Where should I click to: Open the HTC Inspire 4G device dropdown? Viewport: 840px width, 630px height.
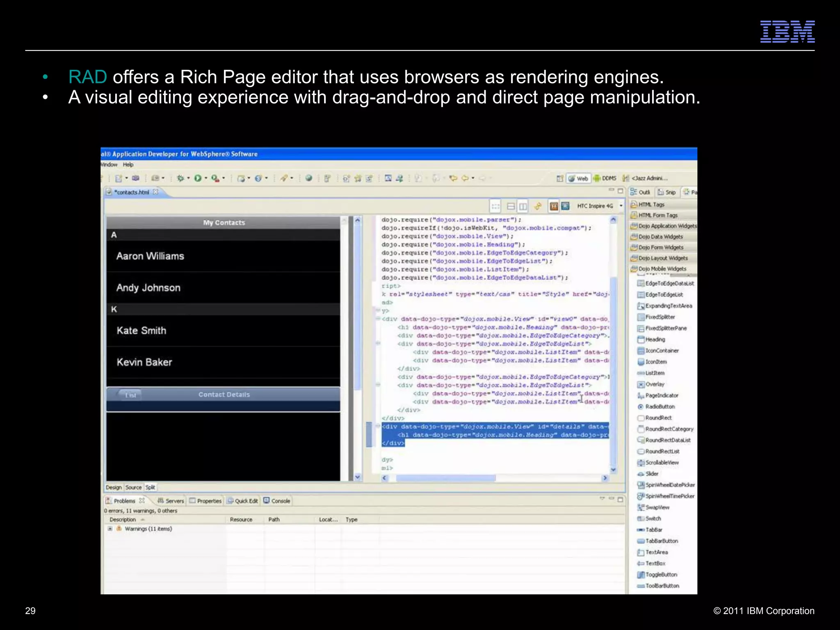(x=621, y=206)
